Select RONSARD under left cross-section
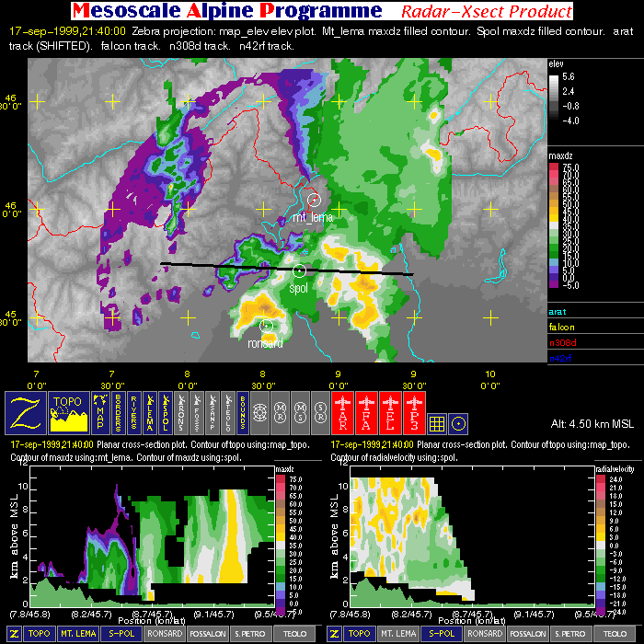The image size is (644, 644). click(165, 634)
